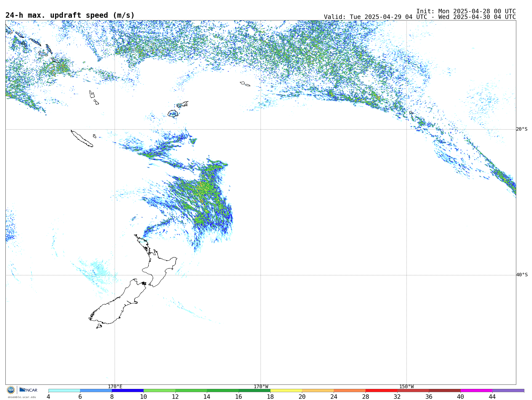532x400 pixels.
Task: Click the '24-h max. updraft speed (m/s)' title
Action: pyautogui.click(x=70, y=15)
